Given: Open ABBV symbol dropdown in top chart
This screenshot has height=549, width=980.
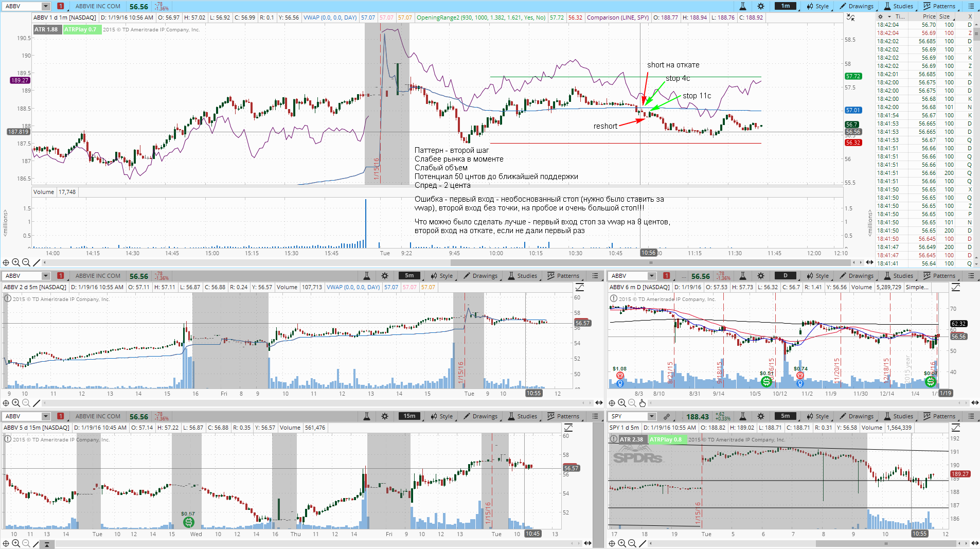Looking at the screenshot, I should pos(46,6).
